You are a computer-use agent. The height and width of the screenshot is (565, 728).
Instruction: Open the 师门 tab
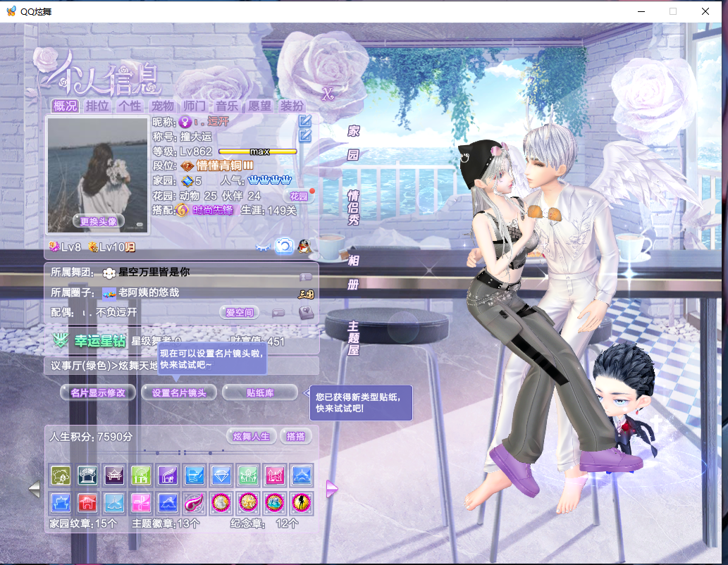tap(194, 106)
